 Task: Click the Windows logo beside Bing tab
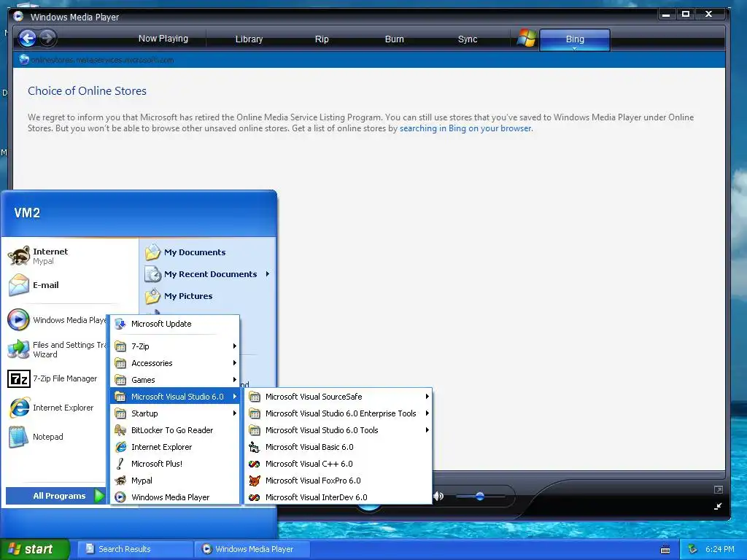pyautogui.click(x=527, y=38)
